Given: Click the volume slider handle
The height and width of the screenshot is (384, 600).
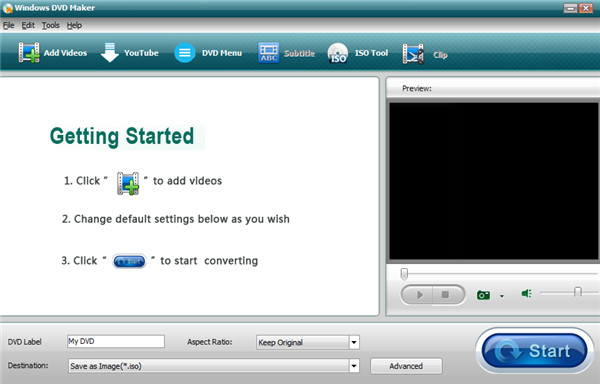Looking at the screenshot, I should point(578,293).
